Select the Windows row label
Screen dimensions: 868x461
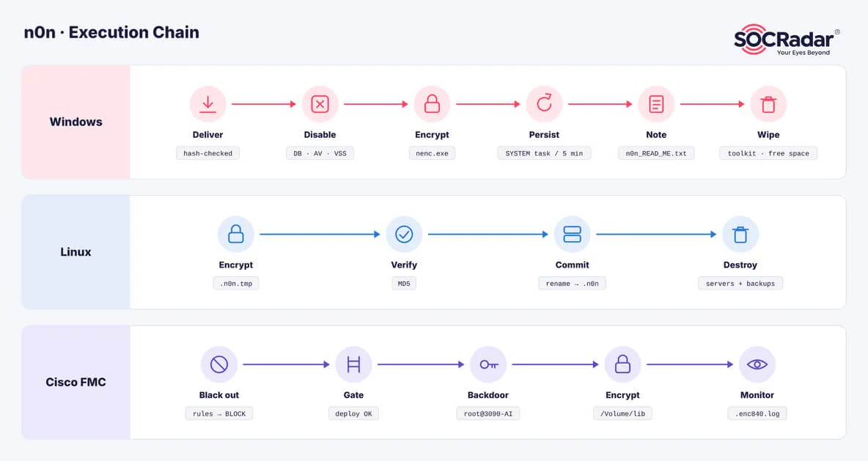pyautogui.click(x=76, y=122)
